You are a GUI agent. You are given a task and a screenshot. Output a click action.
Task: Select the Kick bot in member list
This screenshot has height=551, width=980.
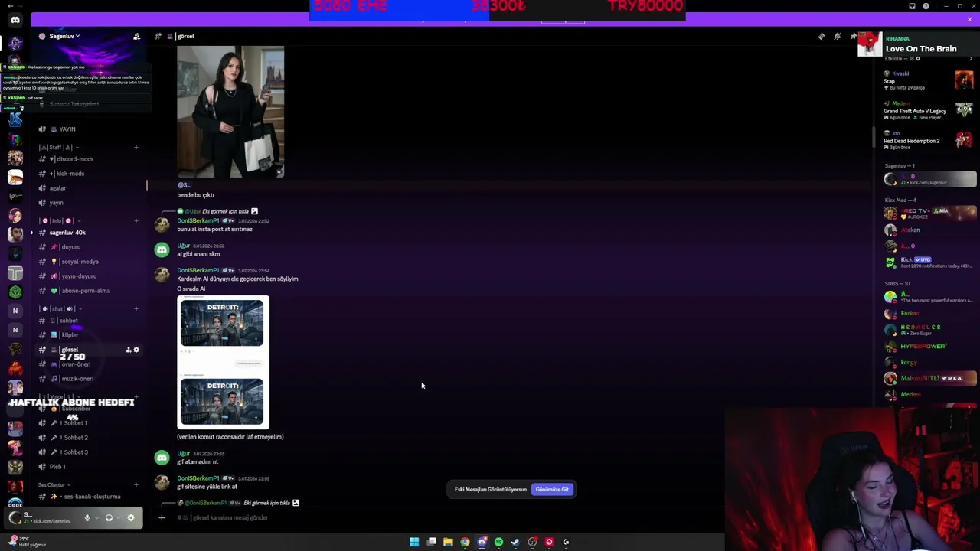point(929,262)
